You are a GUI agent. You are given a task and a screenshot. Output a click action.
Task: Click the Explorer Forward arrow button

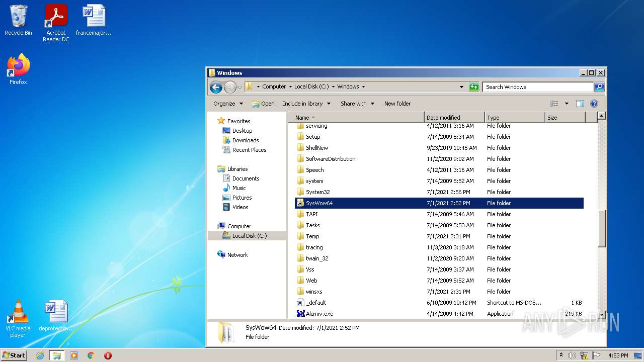[x=230, y=87]
